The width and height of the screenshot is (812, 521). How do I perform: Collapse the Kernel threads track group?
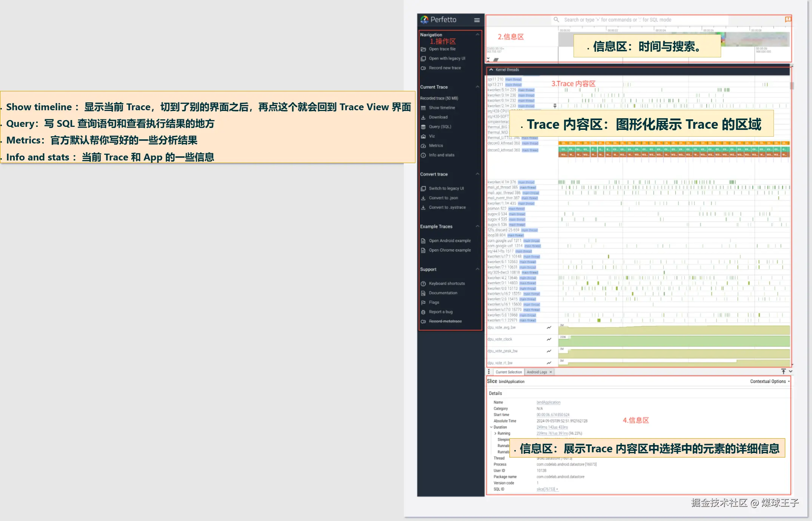(491, 70)
